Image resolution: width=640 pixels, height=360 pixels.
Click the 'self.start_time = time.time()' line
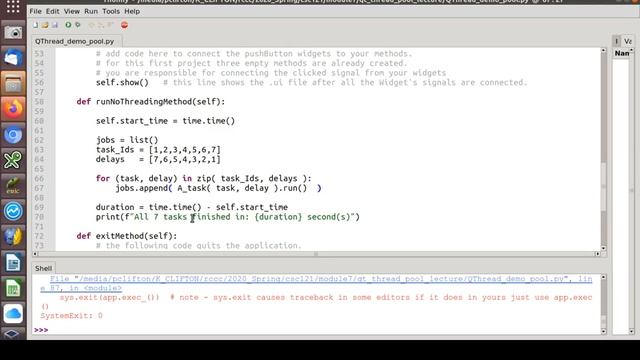click(165, 121)
